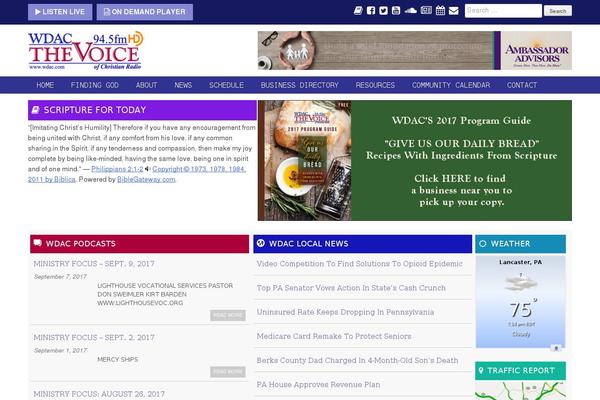Click the Weather section header
The height and width of the screenshot is (400, 600).
coord(520,244)
